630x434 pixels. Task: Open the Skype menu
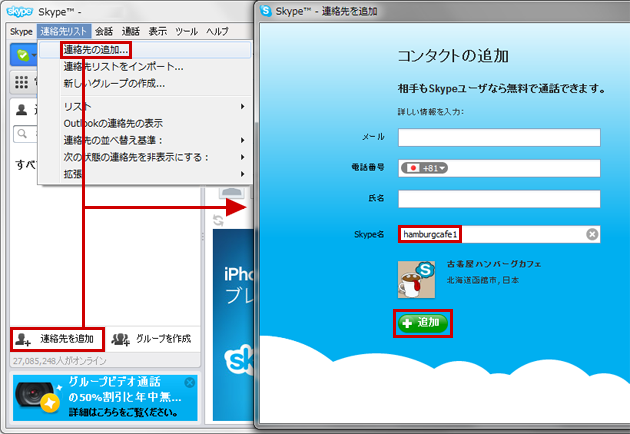click(21, 31)
